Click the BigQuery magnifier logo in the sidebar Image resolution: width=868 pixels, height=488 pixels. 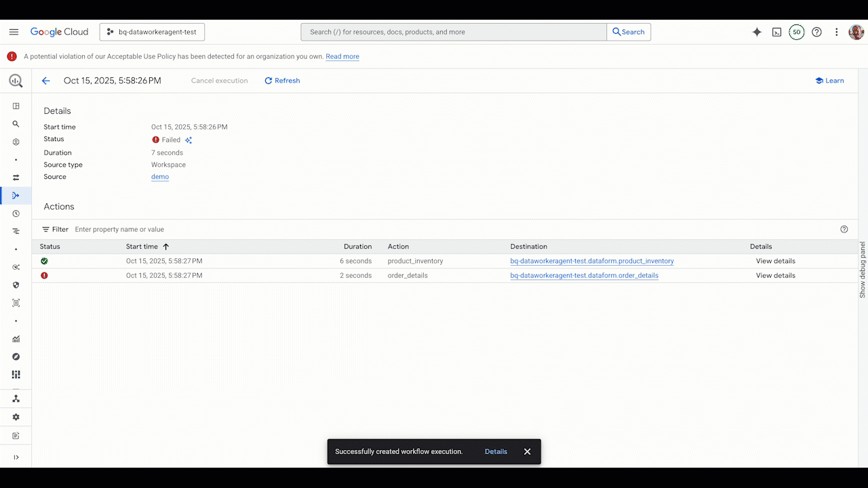coord(16,81)
